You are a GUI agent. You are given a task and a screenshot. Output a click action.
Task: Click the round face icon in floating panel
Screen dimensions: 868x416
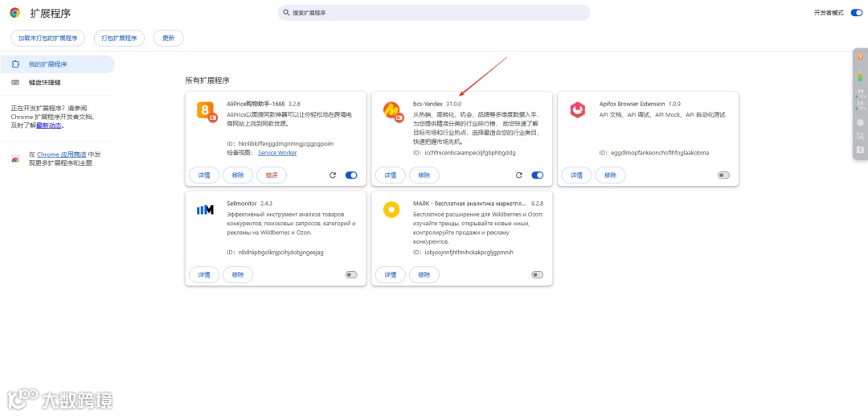coord(860,122)
